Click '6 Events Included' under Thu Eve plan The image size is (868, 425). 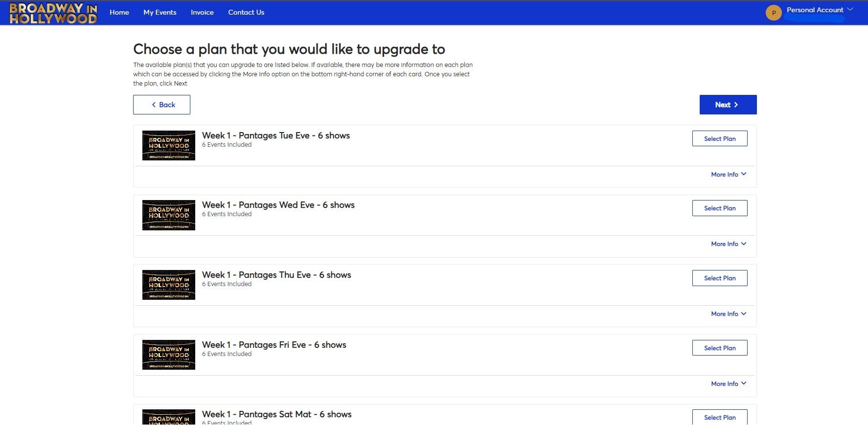pyautogui.click(x=227, y=284)
